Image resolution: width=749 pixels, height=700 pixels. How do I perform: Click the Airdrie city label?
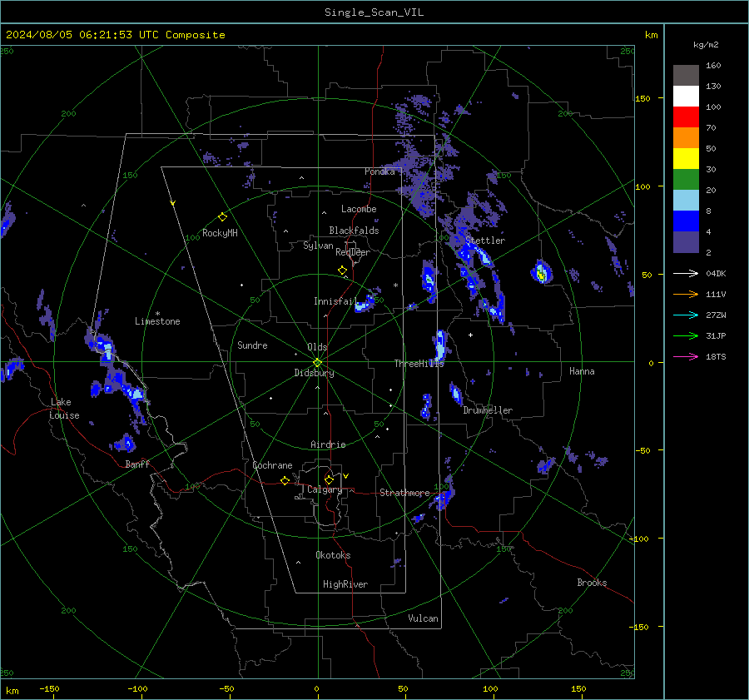pyautogui.click(x=328, y=444)
